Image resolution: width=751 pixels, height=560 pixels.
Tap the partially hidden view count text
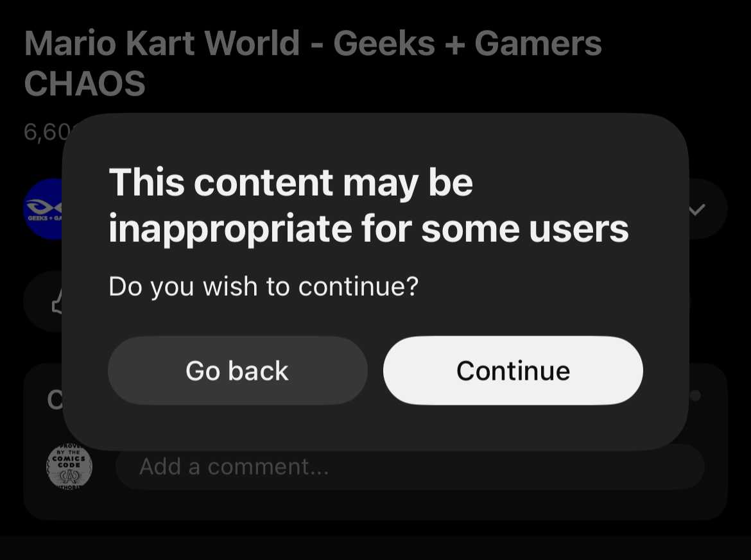pos(46,132)
